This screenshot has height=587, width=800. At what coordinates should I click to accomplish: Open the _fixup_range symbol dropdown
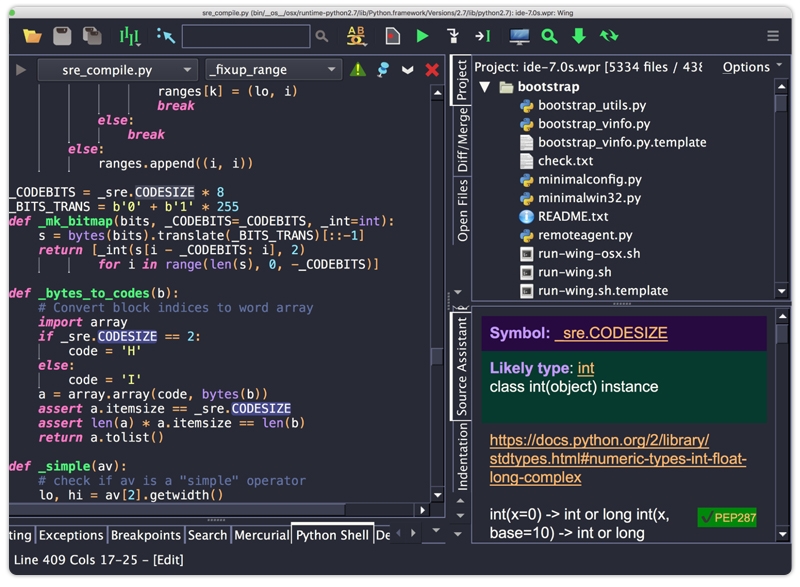click(273, 70)
